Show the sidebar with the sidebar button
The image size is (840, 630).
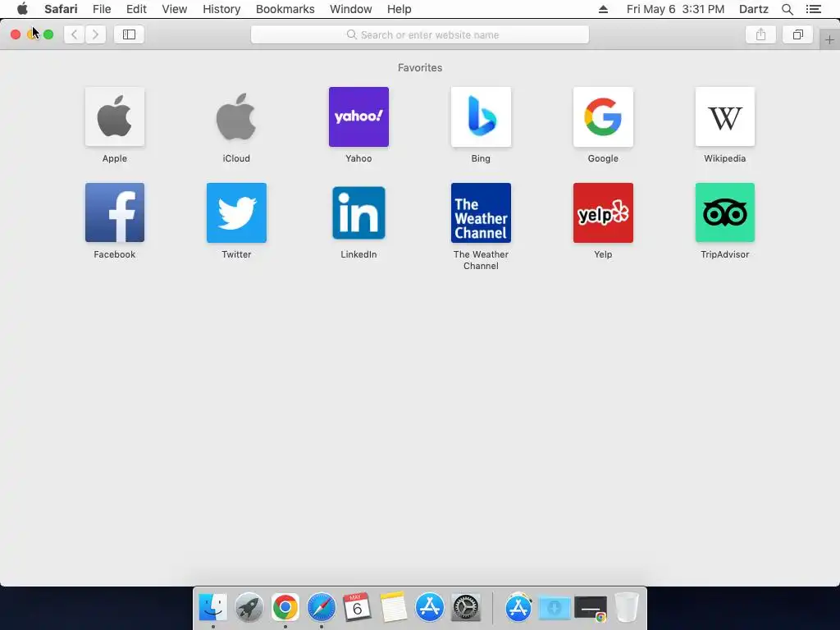pyautogui.click(x=129, y=34)
